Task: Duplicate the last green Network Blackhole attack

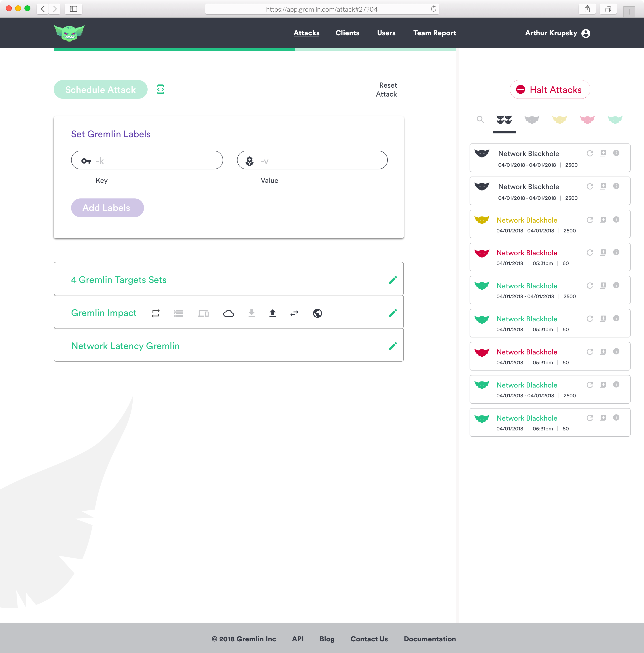Action: click(x=603, y=418)
